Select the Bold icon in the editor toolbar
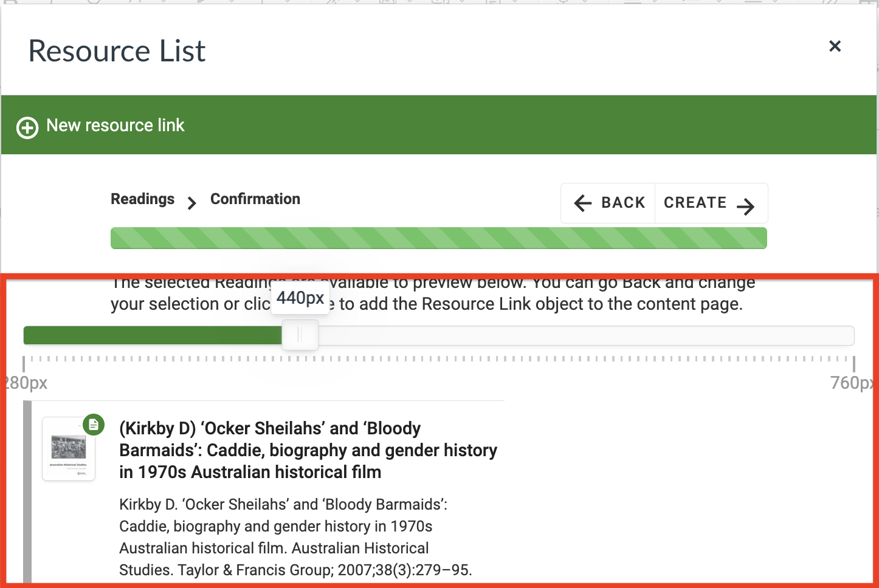Viewport: 879px width, 588px height. tap(10, 3)
